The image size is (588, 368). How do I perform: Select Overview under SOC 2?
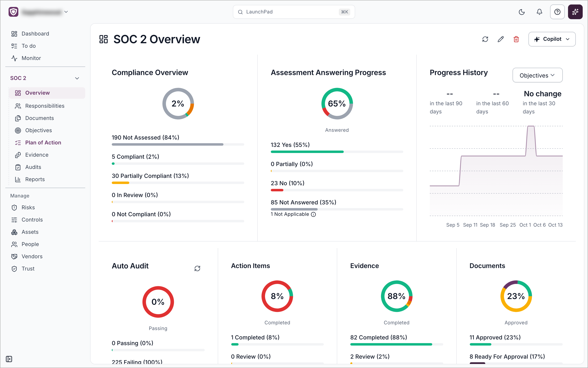47,93
